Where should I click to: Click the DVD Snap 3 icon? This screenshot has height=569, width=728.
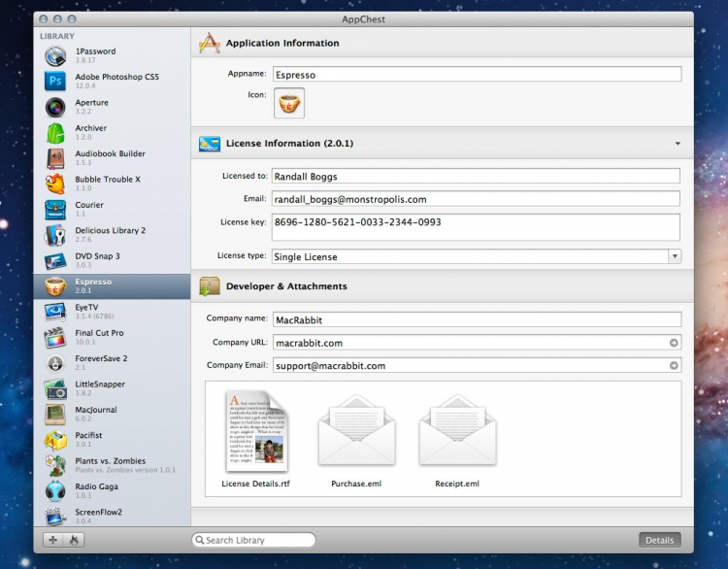tap(55, 261)
